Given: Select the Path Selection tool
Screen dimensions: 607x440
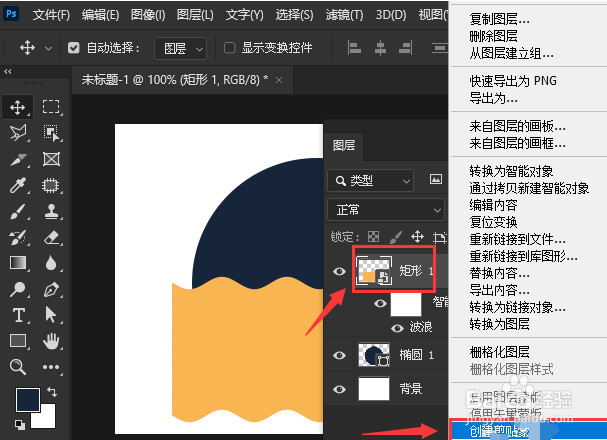Looking at the screenshot, I should (x=51, y=315).
